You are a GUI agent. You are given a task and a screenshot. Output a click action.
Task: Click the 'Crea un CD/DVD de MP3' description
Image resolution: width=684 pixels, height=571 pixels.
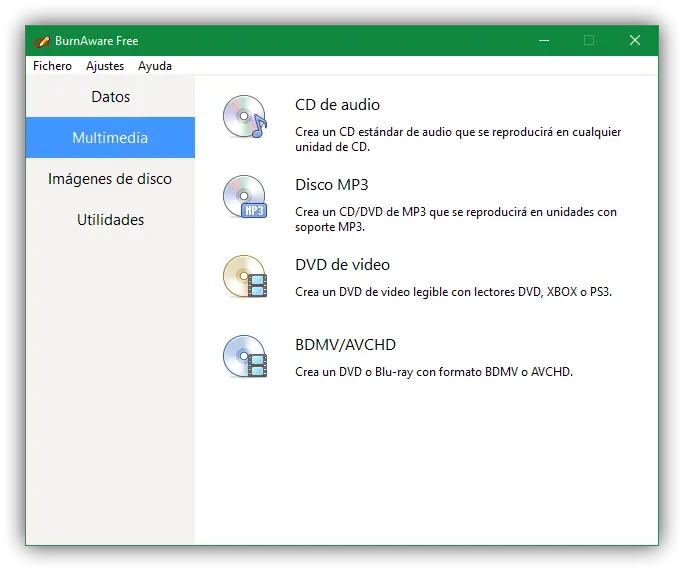[456, 219]
